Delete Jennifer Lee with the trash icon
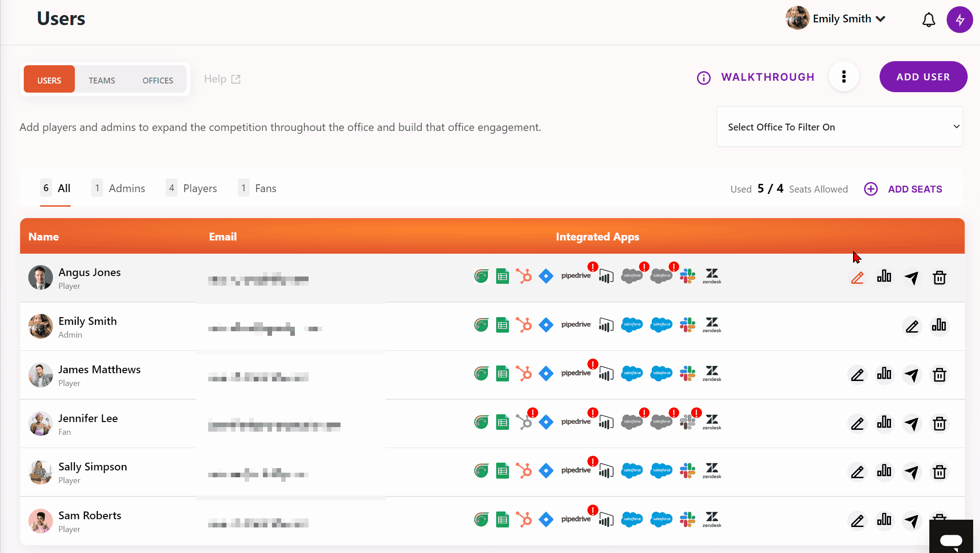The image size is (980, 553). point(939,423)
